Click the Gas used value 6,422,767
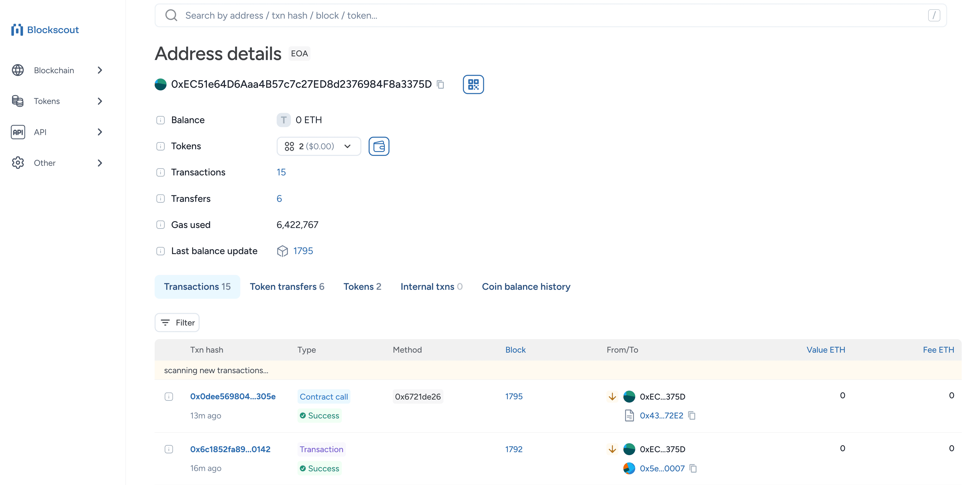 pos(298,225)
